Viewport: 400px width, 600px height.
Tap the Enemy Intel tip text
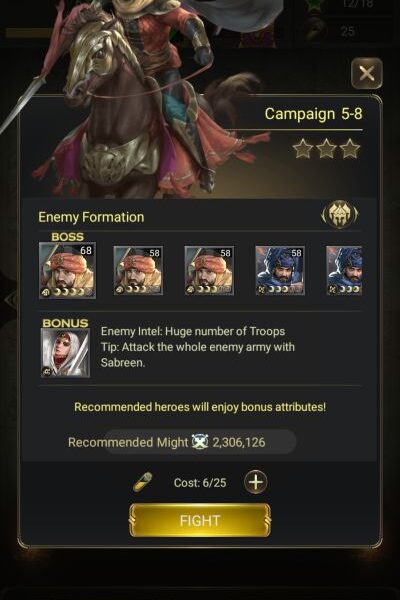[x=198, y=347]
